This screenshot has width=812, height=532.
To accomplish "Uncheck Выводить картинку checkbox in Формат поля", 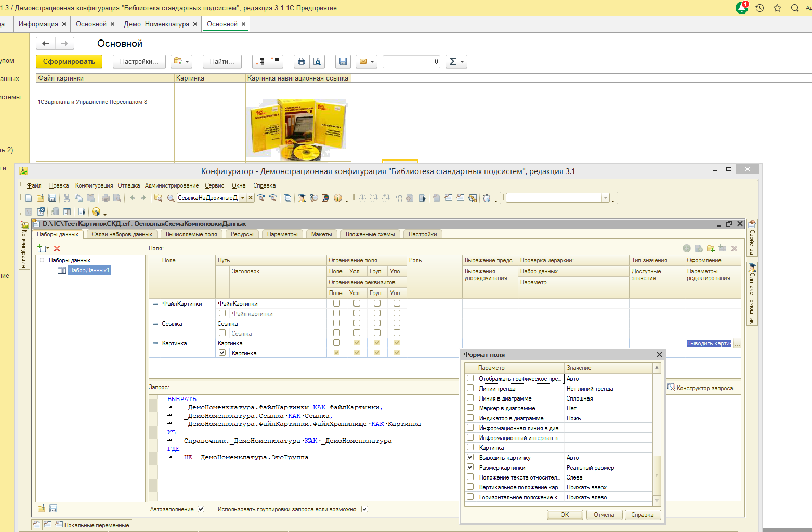I will (x=470, y=457).
